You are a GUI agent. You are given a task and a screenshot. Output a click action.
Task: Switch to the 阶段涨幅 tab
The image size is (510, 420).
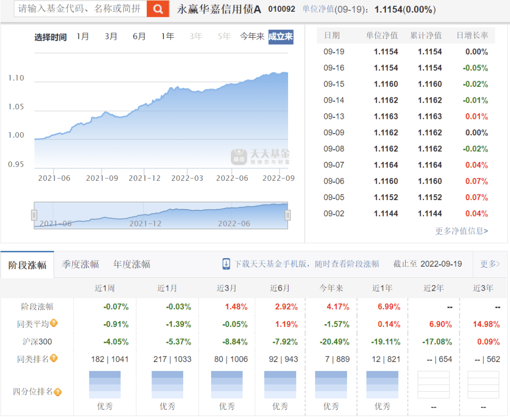click(27, 265)
